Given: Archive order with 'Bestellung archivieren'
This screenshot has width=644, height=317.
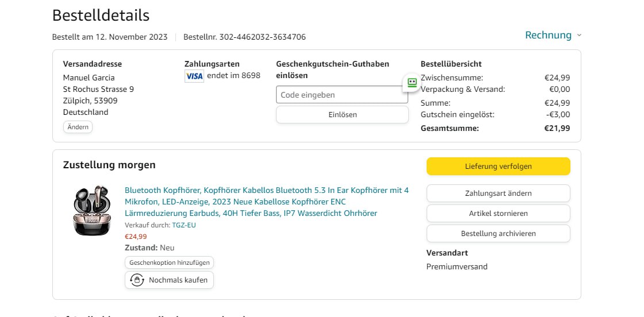Looking at the screenshot, I should coord(498,234).
